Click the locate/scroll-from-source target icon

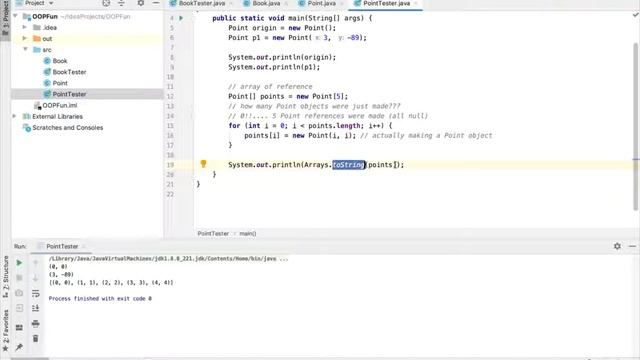tap(106, 3)
